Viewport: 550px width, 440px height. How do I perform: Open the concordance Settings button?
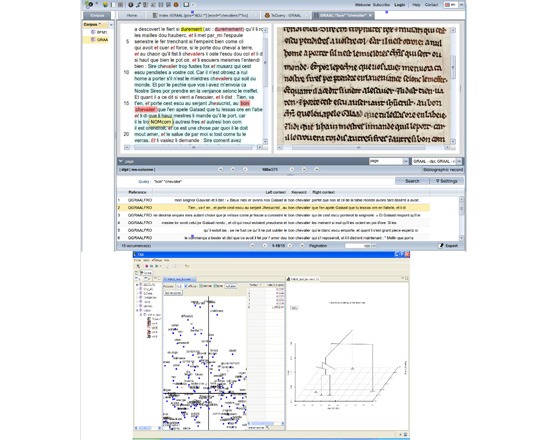(x=446, y=181)
